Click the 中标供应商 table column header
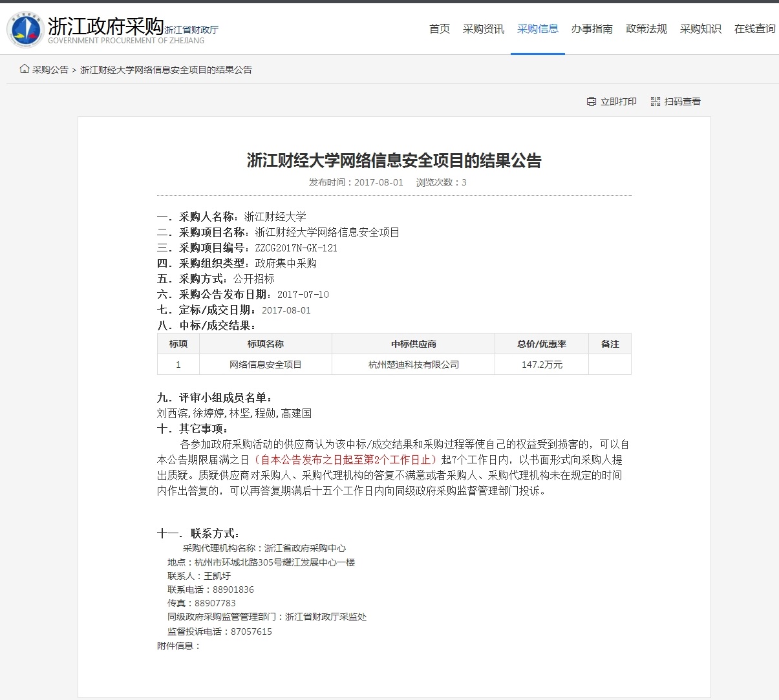 coord(414,344)
